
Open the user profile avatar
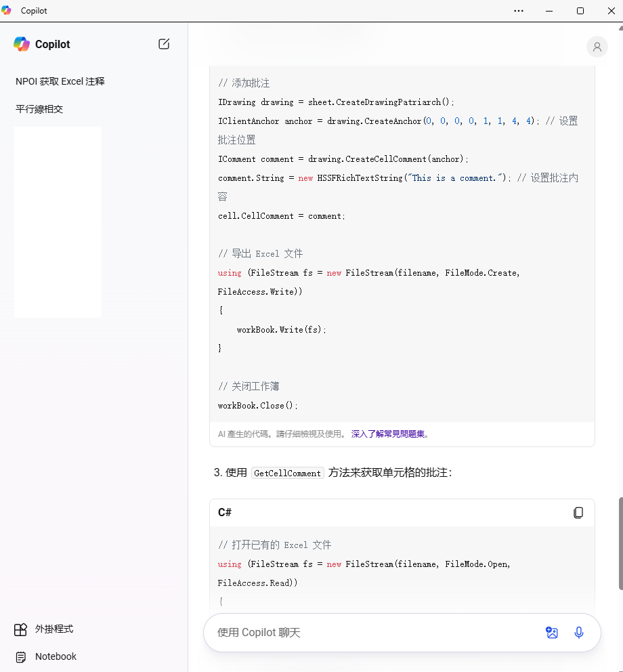click(597, 47)
